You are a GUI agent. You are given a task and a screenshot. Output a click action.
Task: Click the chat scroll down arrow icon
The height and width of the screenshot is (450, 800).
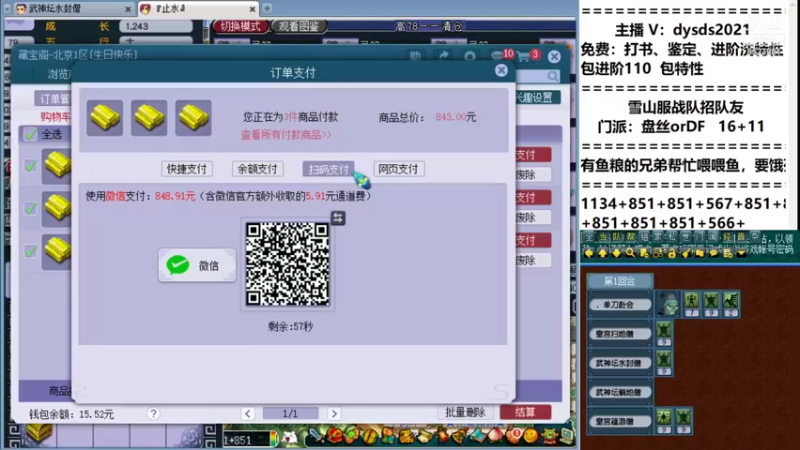coord(616,253)
